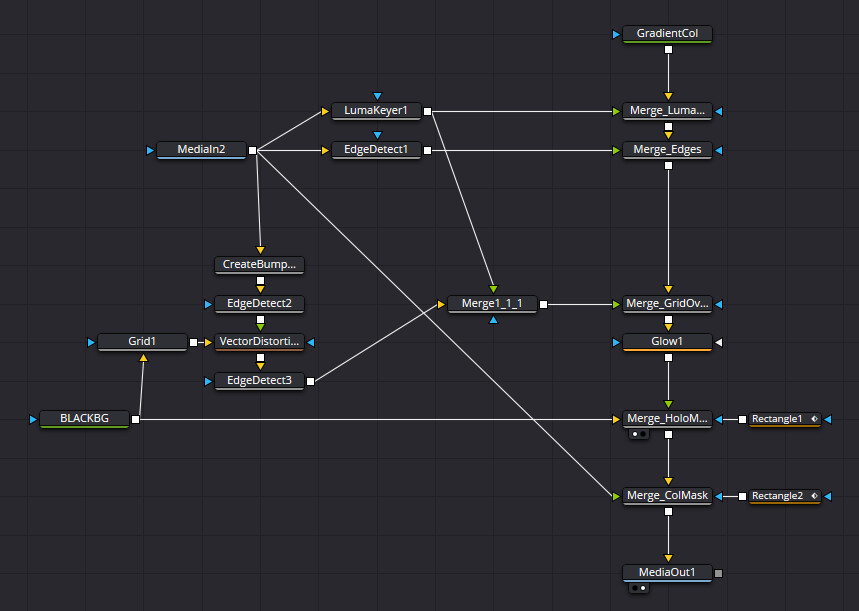Click the yellow background input of Merge_HoloM

click(616, 420)
